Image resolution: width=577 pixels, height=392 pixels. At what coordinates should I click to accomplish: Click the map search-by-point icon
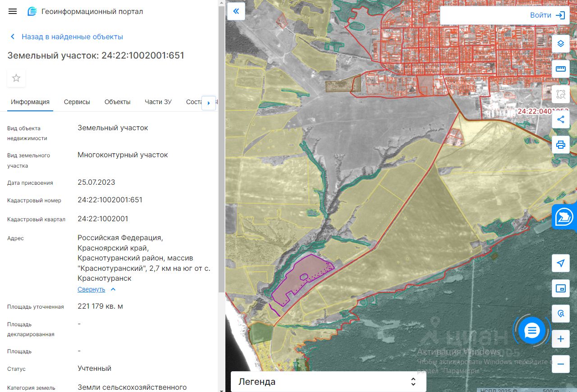point(561,314)
